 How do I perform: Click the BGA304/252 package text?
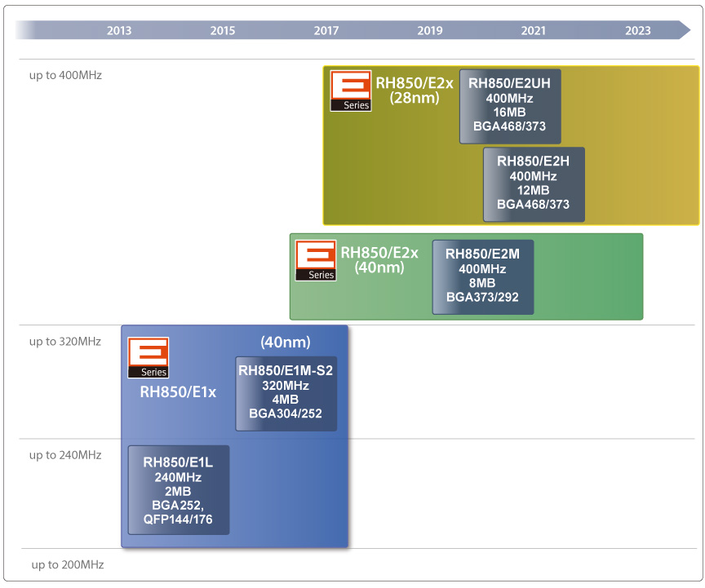tap(286, 413)
